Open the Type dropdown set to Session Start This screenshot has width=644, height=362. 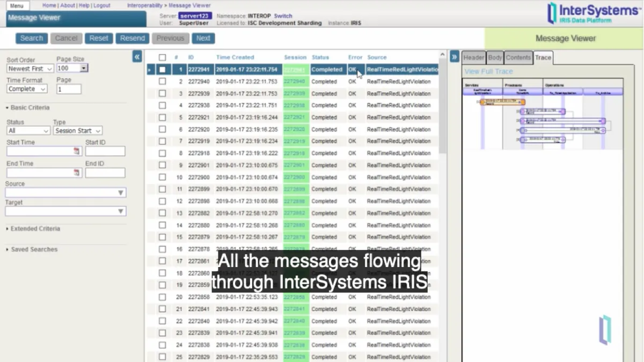pyautogui.click(x=78, y=131)
